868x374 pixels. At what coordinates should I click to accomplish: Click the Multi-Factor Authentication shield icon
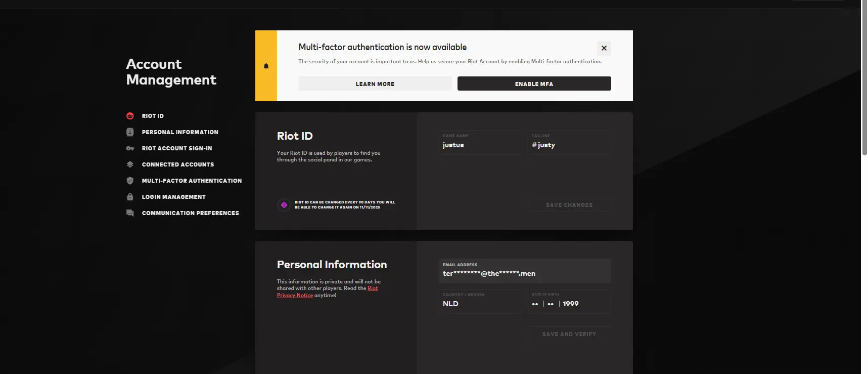tap(130, 181)
